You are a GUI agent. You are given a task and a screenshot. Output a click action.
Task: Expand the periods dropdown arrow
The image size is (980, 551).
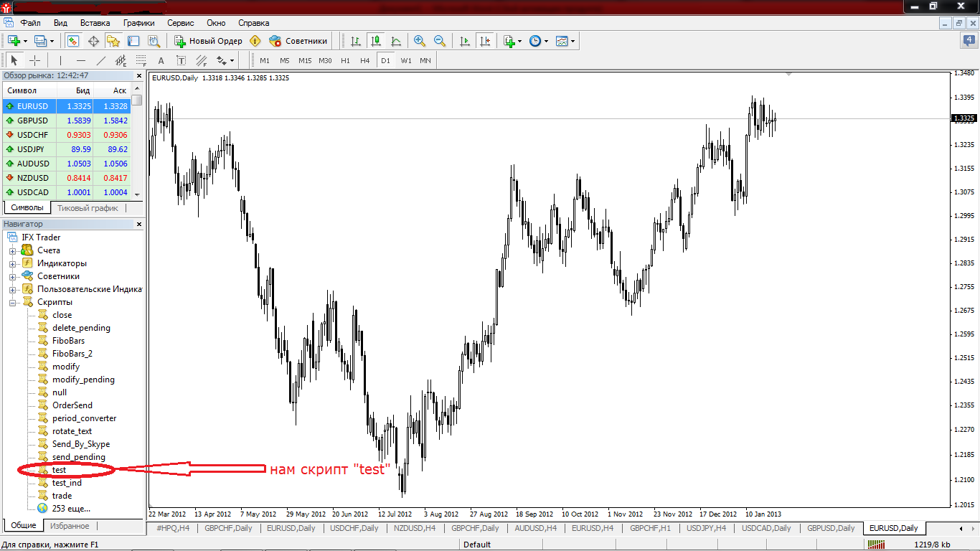(x=547, y=41)
